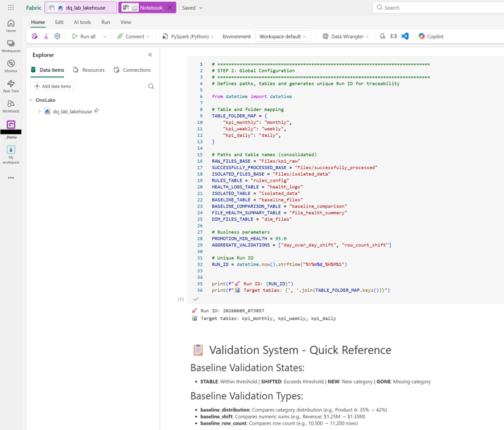Click Add data items button
Screen dimensions: 504x430
click(x=52, y=86)
